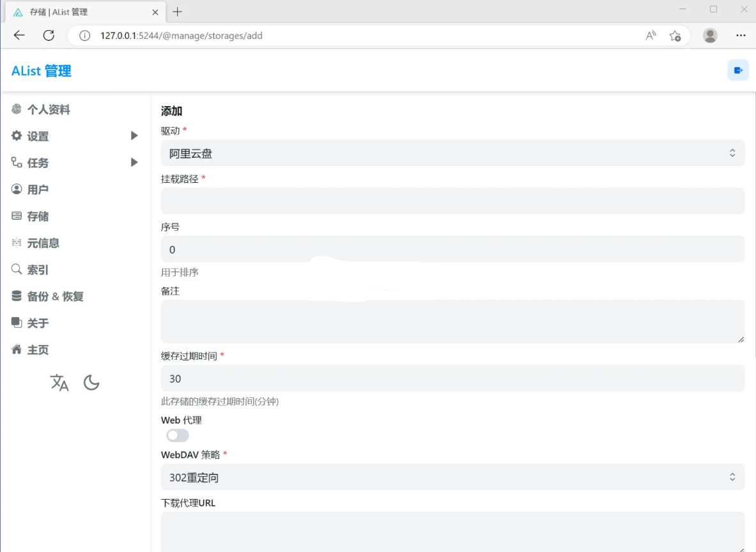Enable dark mode with the moon icon
756x552 pixels.
pos(91,382)
